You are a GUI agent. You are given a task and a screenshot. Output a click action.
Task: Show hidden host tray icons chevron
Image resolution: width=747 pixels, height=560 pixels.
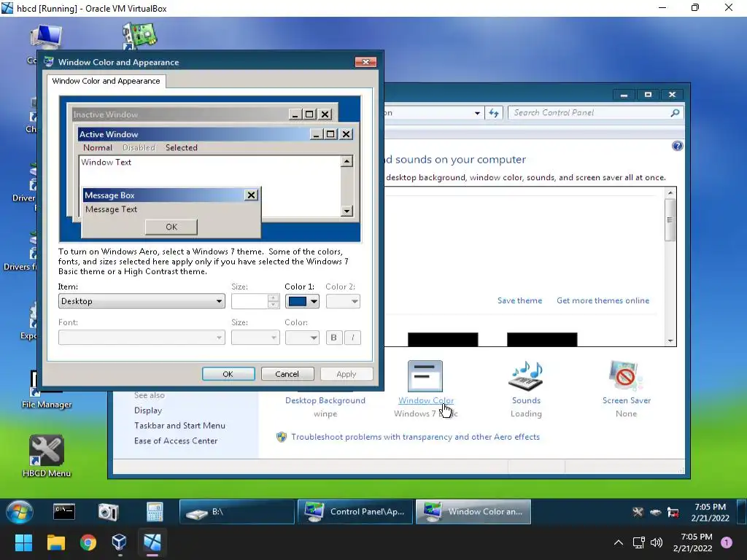point(619,542)
